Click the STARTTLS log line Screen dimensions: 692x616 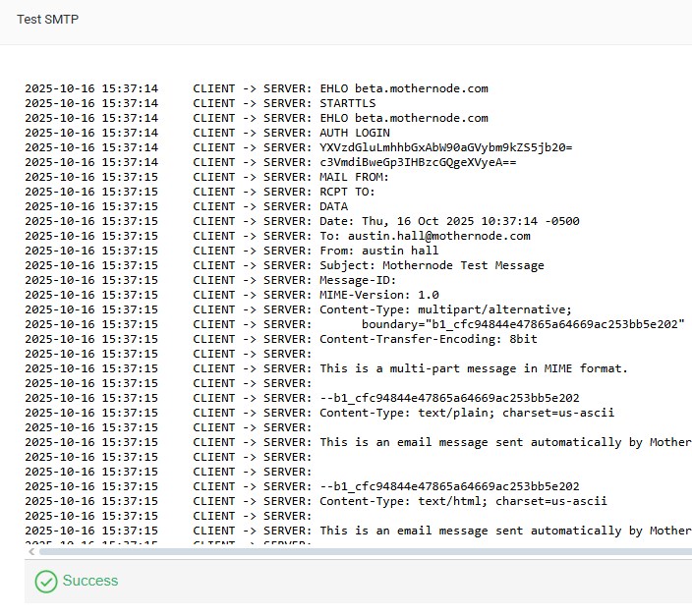coord(347,103)
